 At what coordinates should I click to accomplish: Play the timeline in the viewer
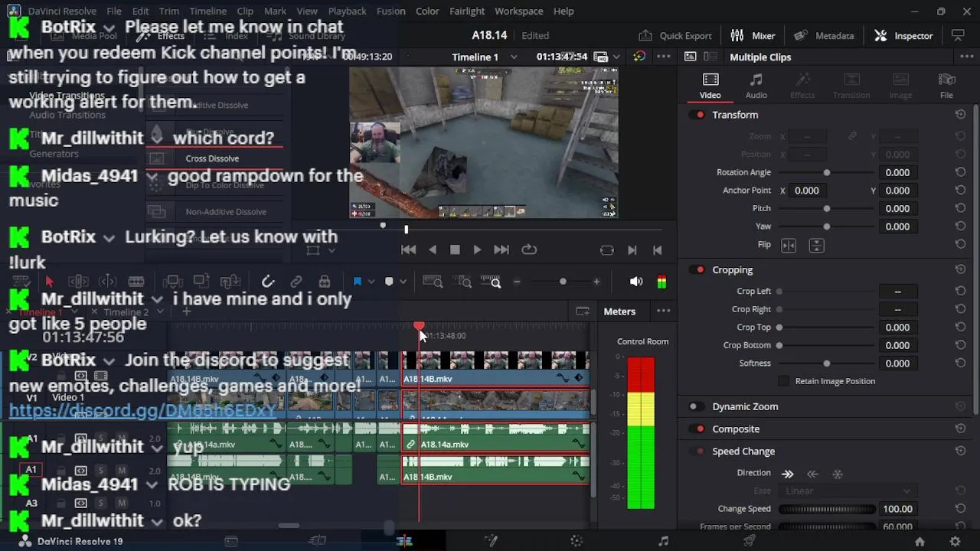477,249
